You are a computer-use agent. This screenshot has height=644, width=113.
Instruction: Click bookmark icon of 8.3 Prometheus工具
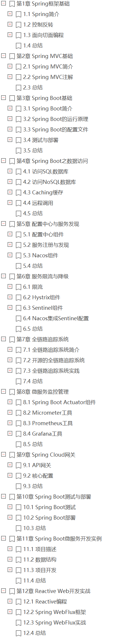click(18, 423)
